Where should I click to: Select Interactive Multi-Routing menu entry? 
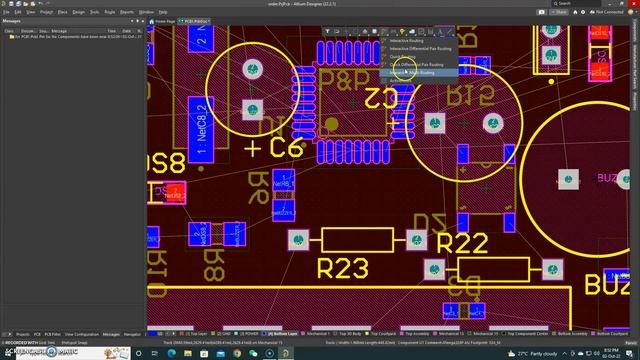pos(419,73)
